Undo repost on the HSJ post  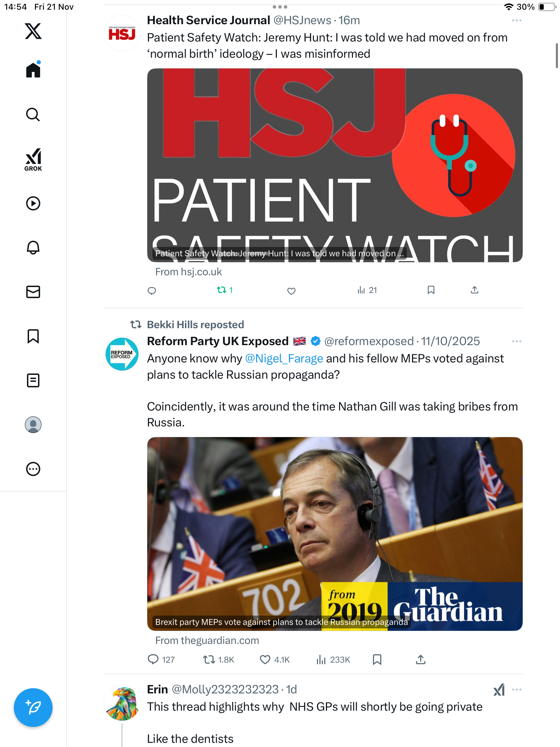[x=225, y=290]
